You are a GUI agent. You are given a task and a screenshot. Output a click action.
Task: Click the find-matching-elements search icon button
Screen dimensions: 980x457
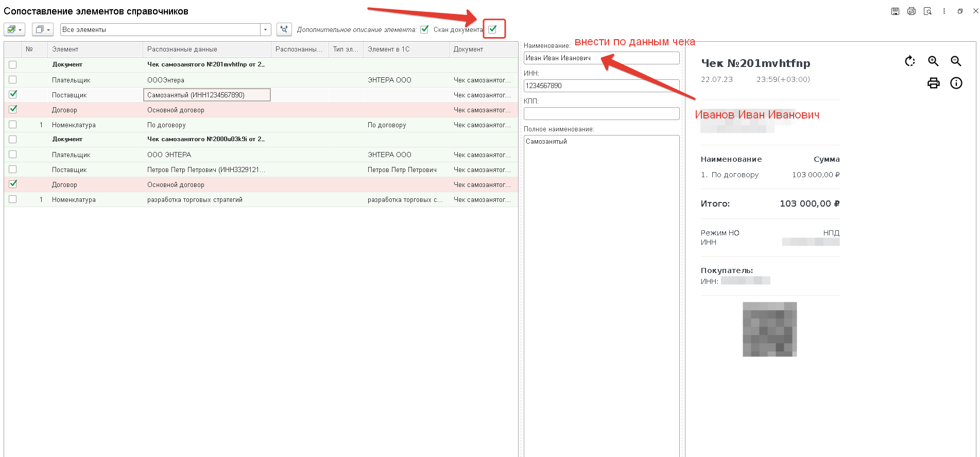coord(284,29)
